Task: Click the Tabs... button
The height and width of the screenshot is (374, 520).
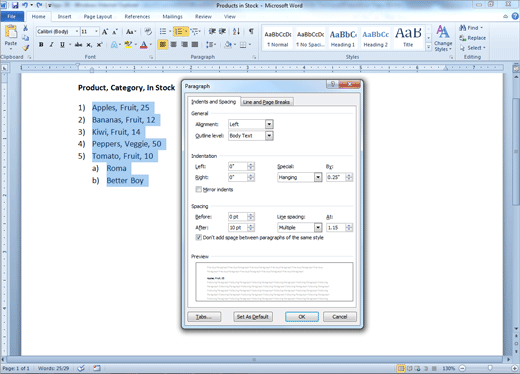Action: 204,317
